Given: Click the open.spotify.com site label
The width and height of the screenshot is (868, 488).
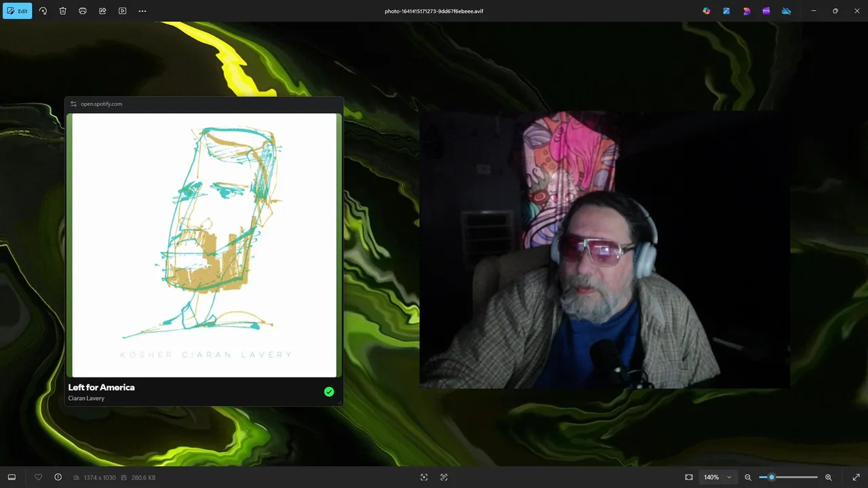Looking at the screenshot, I should [101, 104].
